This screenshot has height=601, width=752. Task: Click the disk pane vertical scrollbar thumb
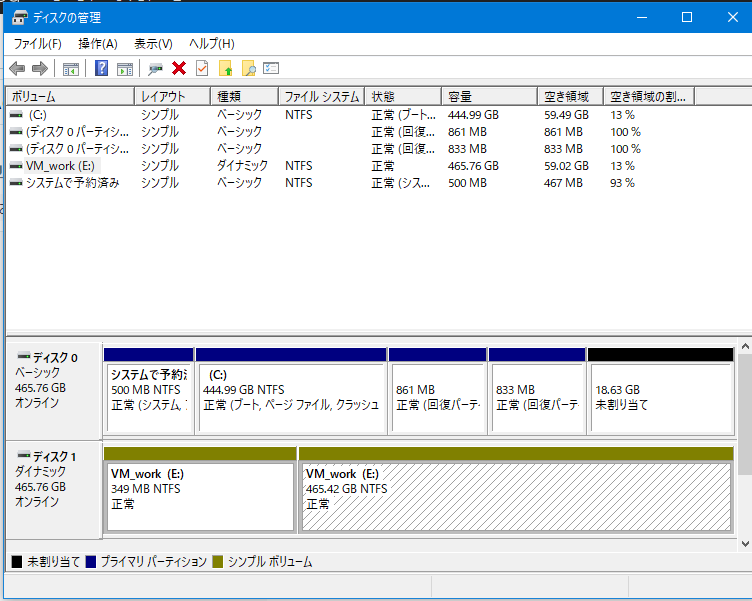click(745, 414)
